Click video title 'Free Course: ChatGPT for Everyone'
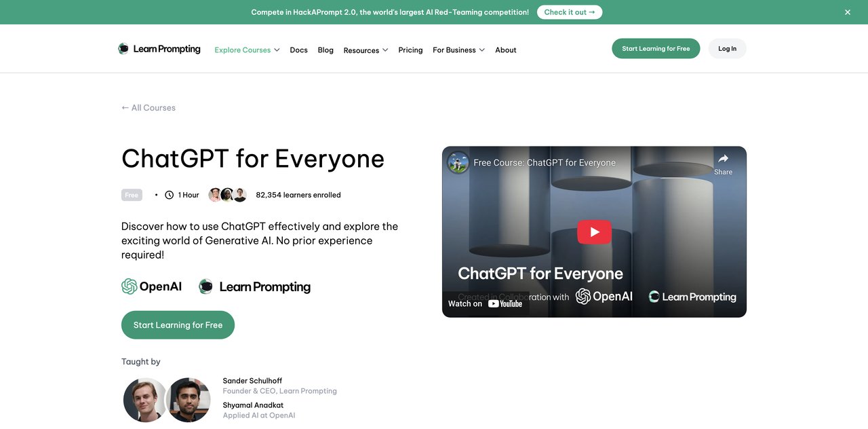Image resolution: width=868 pixels, height=429 pixels. click(x=545, y=163)
